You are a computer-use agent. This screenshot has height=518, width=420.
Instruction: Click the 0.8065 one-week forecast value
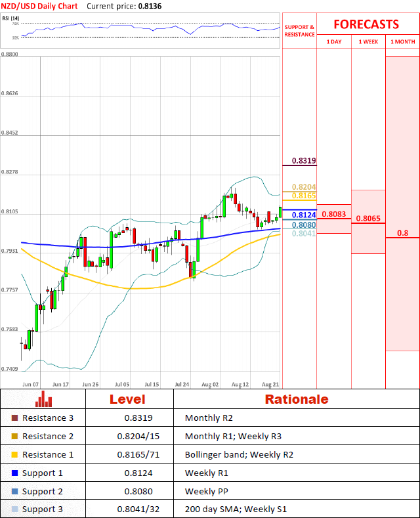(x=367, y=219)
